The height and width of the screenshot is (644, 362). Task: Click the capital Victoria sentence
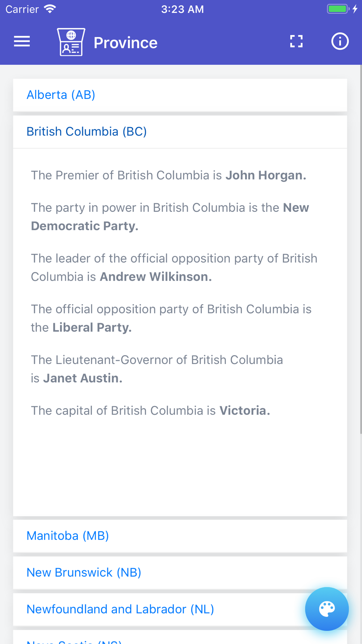pyautogui.click(x=150, y=411)
